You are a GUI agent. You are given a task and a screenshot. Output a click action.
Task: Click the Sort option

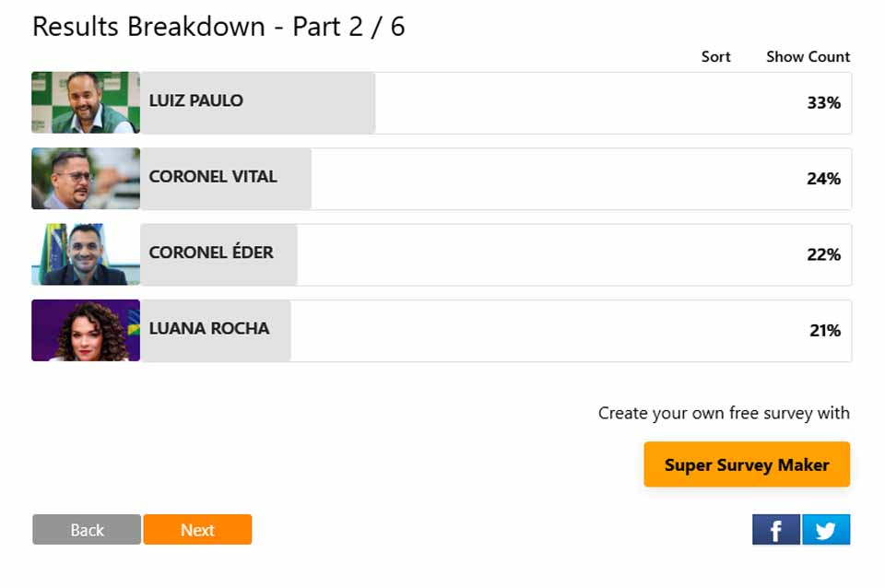[715, 56]
